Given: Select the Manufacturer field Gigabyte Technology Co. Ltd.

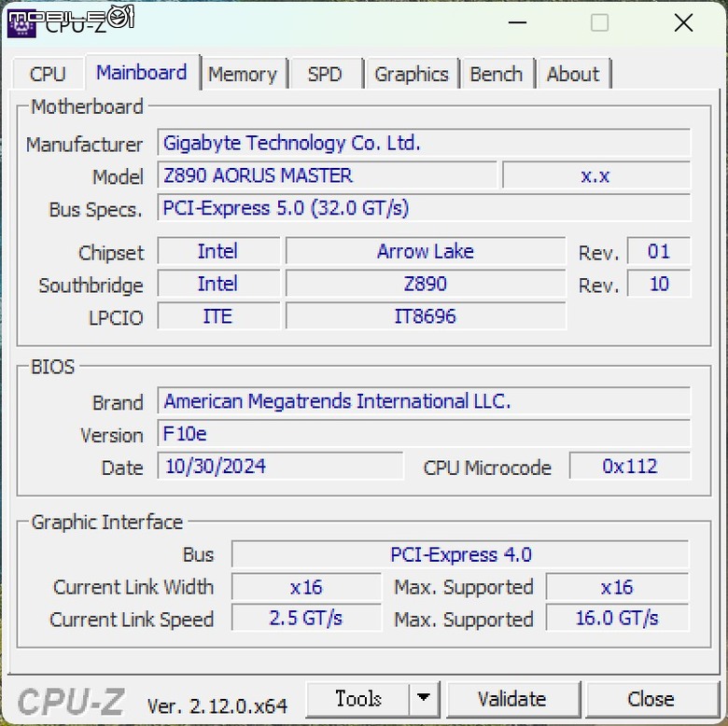Looking at the screenshot, I should [424, 143].
